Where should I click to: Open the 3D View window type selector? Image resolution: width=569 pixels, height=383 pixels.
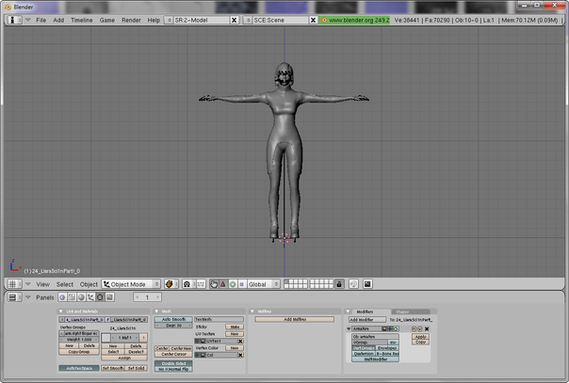(x=14, y=284)
